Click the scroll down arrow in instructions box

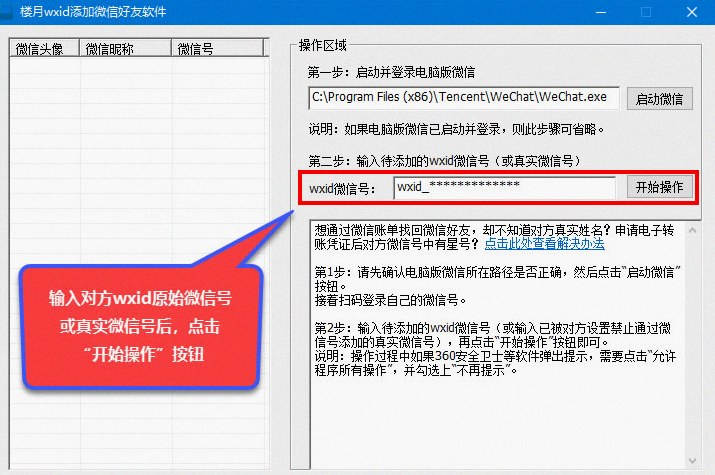(692, 461)
